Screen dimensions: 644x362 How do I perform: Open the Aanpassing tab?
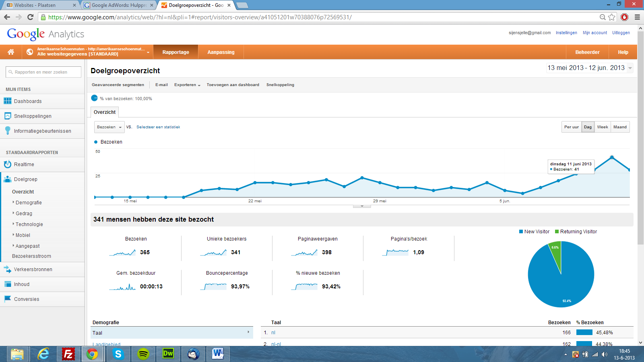coord(221,52)
